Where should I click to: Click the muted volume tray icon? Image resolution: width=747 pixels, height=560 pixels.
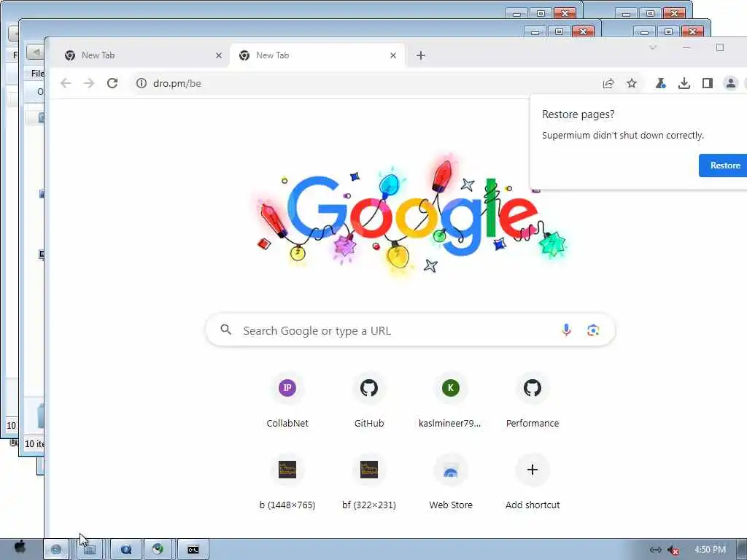[x=673, y=550]
